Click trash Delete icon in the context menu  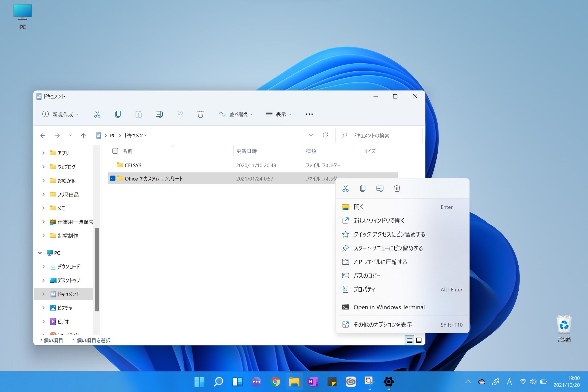pos(397,188)
